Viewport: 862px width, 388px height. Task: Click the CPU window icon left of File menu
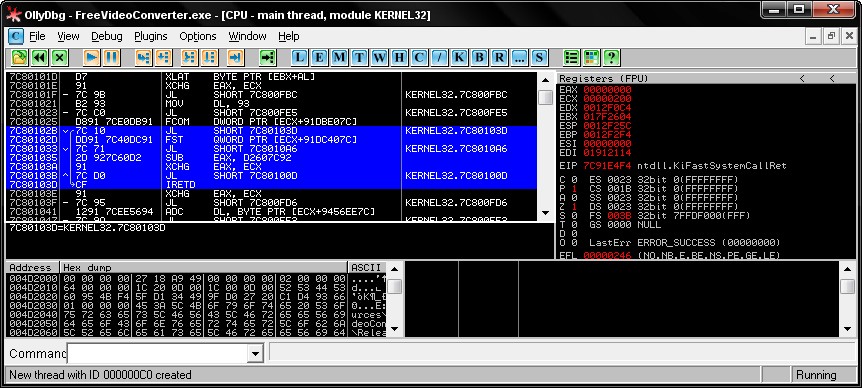pyautogui.click(x=16, y=36)
